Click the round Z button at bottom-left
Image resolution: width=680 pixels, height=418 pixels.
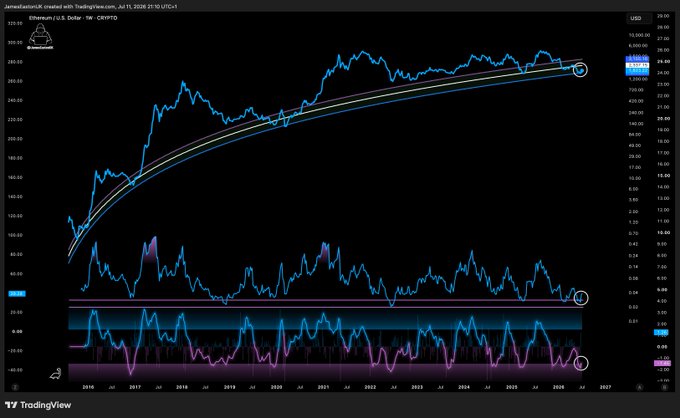tap(15, 387)
